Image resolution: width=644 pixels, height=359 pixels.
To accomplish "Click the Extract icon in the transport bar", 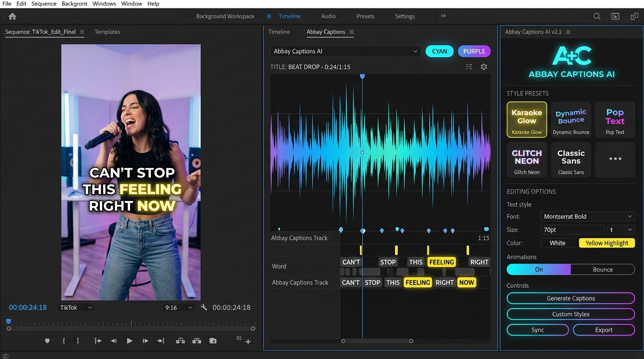I will pyautogui.click(x=197, y=341).
